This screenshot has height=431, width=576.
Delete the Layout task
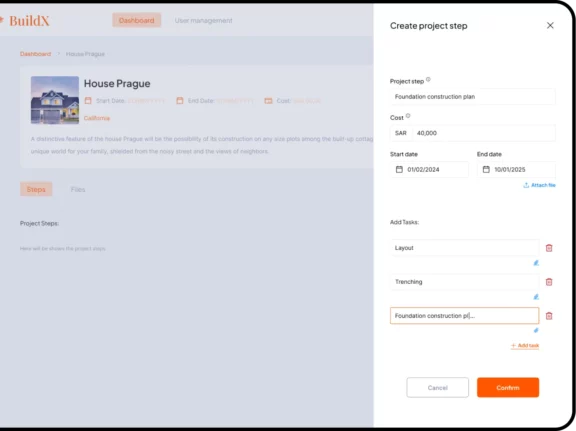[x=549, y=248]
